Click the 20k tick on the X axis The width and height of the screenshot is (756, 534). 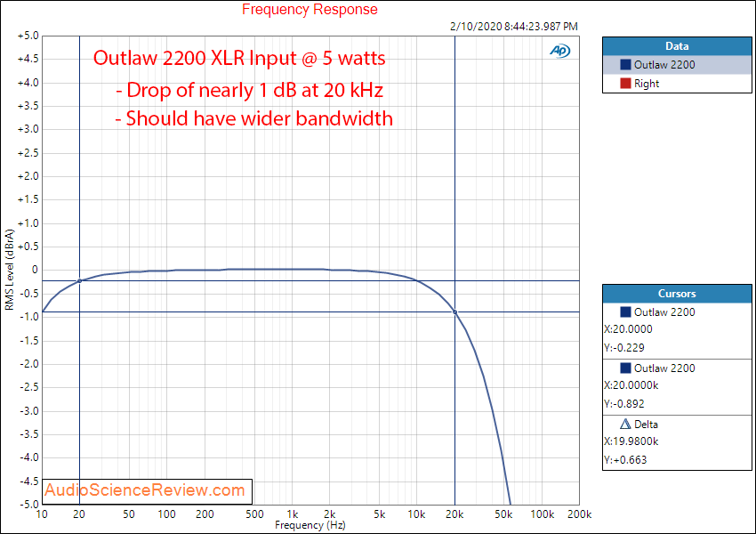[454, 514]
